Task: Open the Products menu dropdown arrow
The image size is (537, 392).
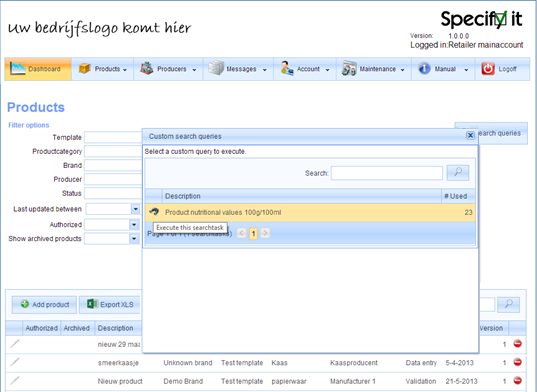Action: (x=125, y=70)
